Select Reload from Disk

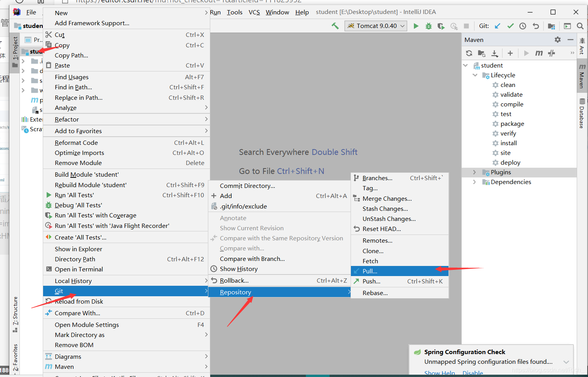point(126,301)
